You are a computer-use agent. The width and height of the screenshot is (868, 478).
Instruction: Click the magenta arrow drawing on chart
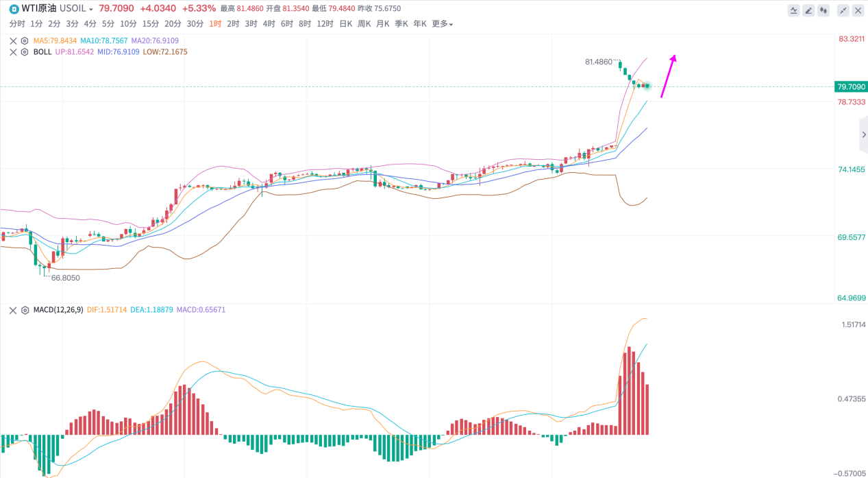click(x=669, y=76)
